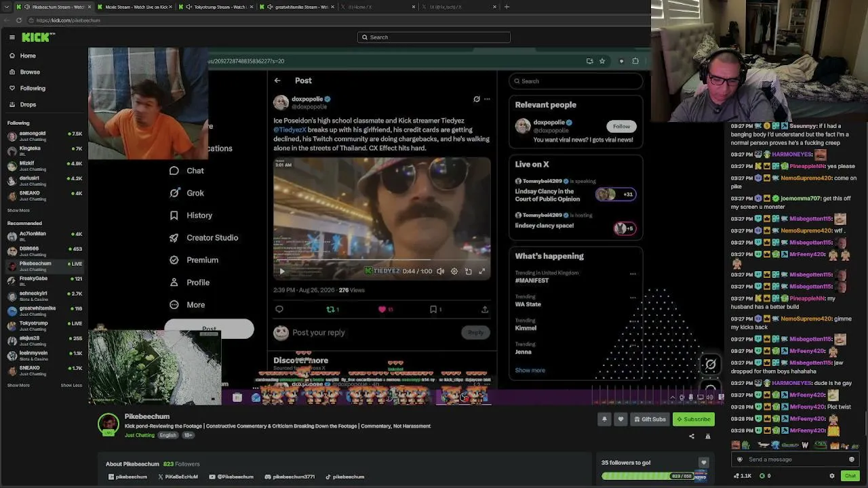Open the More menu in X sidebar
Screen dimensions: 868x488
pos(187,305)
